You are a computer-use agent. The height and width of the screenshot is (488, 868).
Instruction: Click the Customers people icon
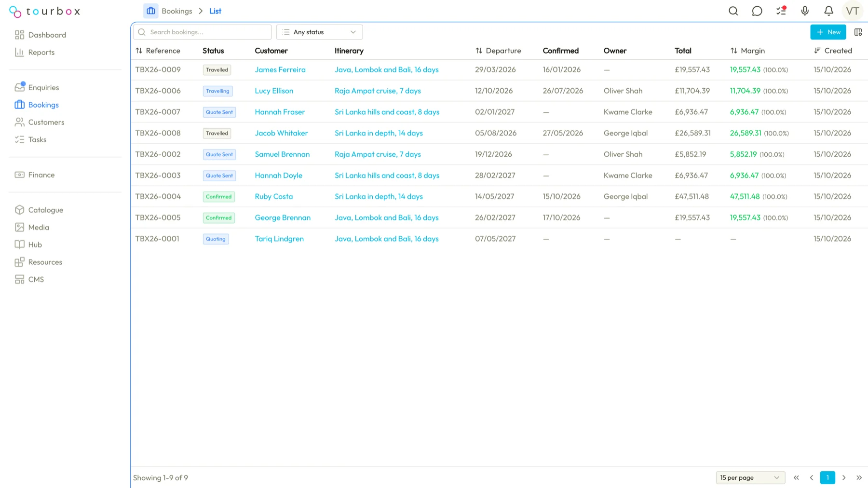[19, 122]
